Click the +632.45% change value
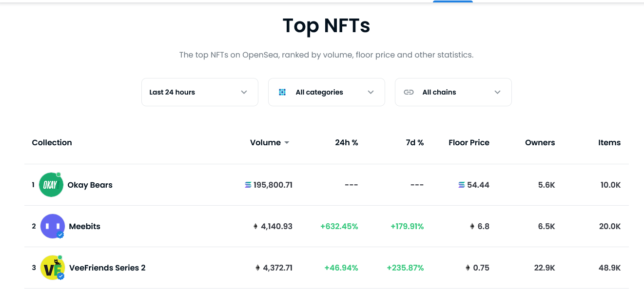Viewport: 644px width, 291px height. point(339,226)
